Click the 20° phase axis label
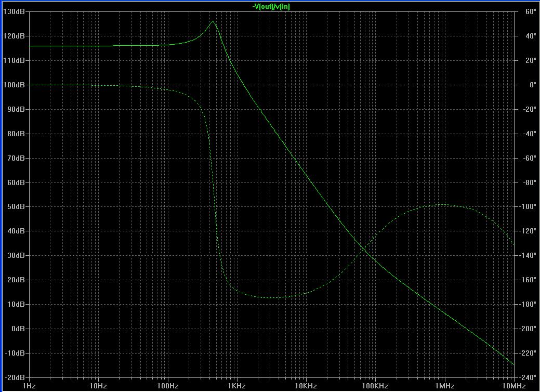 click(x=531, y=61)
